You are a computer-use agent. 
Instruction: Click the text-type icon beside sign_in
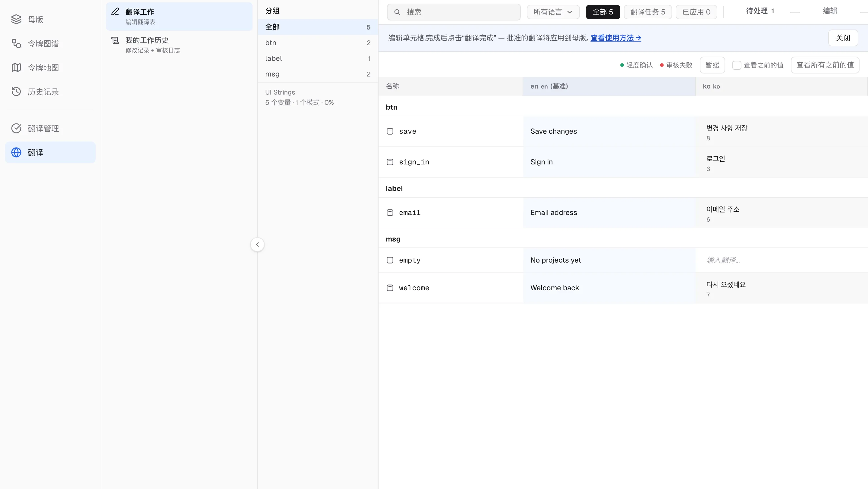coord(390,162)
